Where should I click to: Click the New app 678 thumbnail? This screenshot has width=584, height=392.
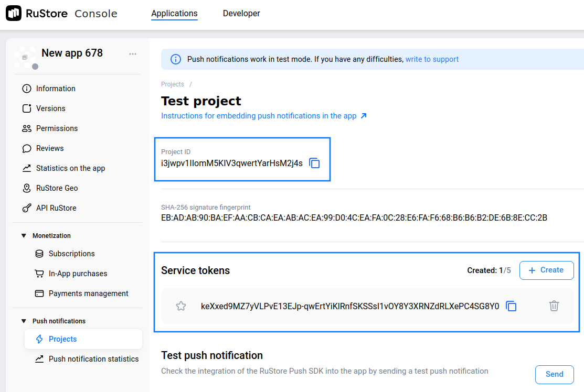(25, 57)
